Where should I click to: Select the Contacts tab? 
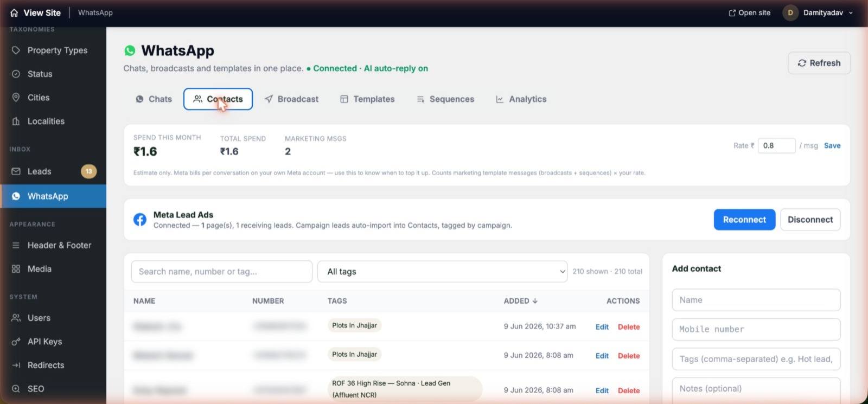pos(218,99)
